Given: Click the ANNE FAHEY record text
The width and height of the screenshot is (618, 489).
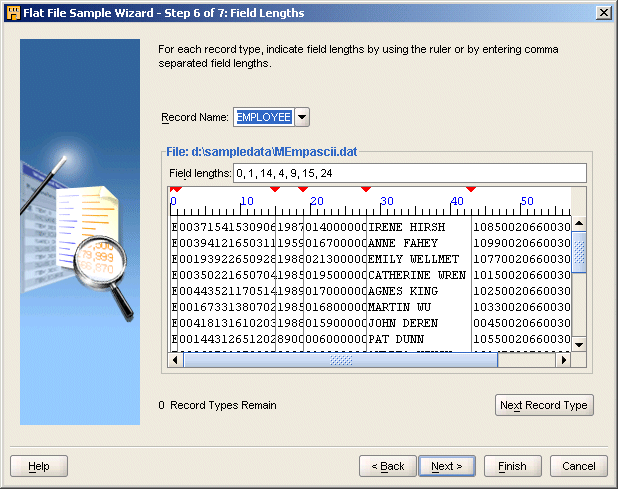Looking at the screenshot, I should click(403, 243).
